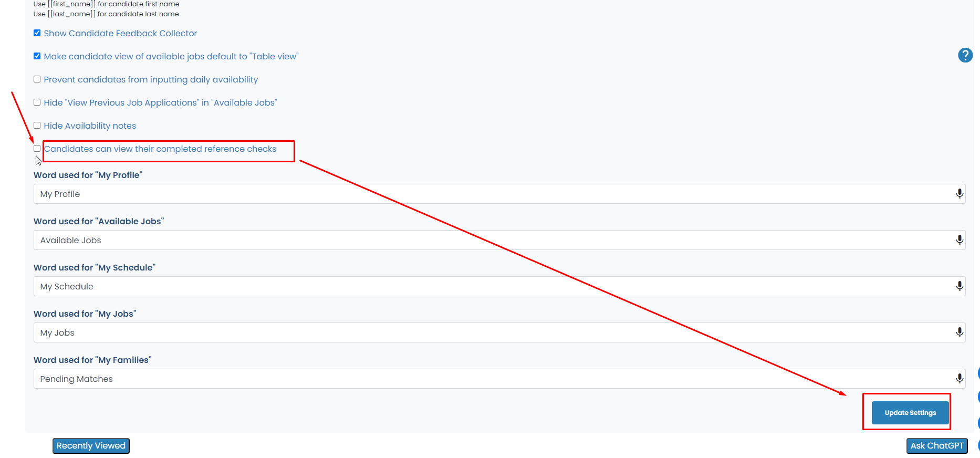Click the Update Settings button

click(910, 413)
